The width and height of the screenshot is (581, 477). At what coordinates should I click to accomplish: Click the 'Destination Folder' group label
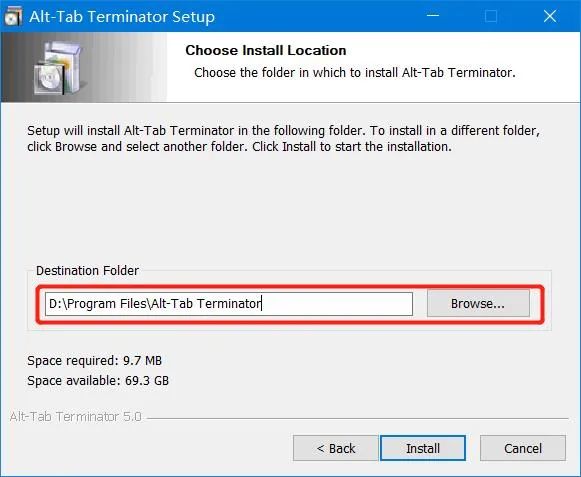click(x=87, y=271)
